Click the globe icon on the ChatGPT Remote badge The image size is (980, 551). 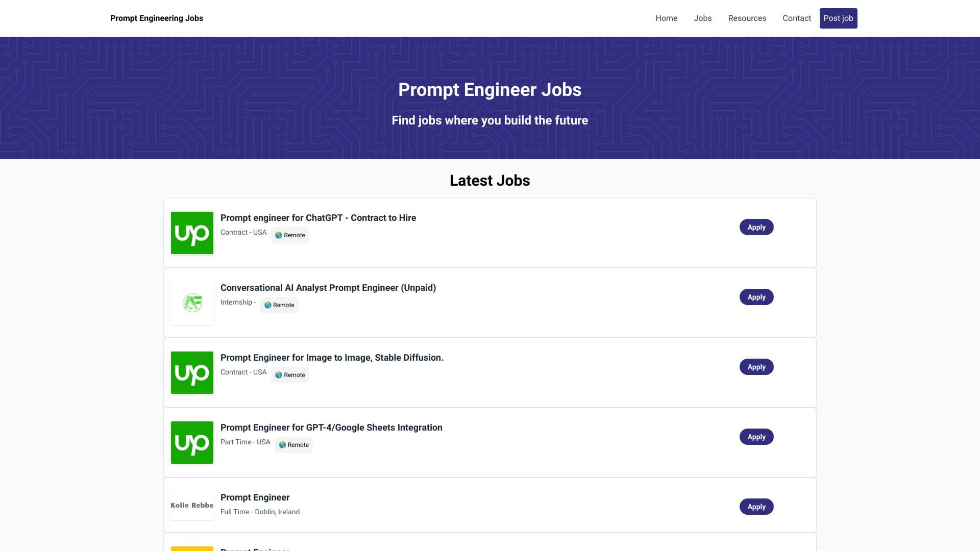coord(279,235)
